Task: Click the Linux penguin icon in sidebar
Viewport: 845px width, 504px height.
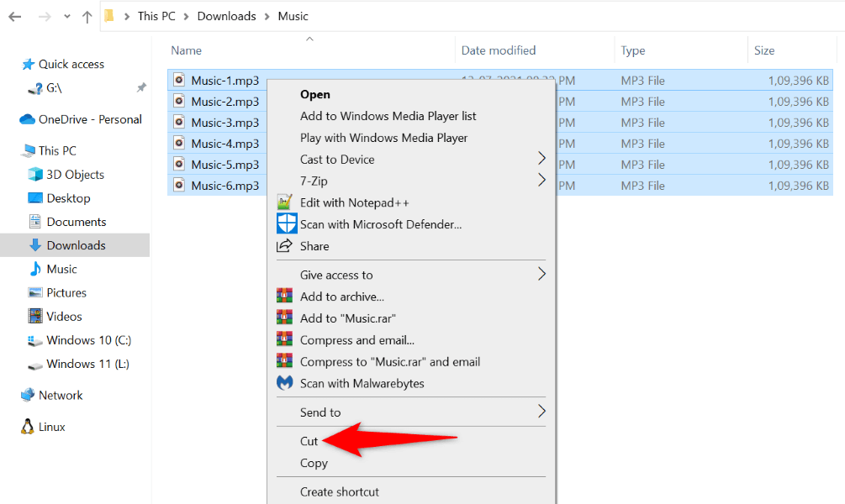Action: coord(28,427)
